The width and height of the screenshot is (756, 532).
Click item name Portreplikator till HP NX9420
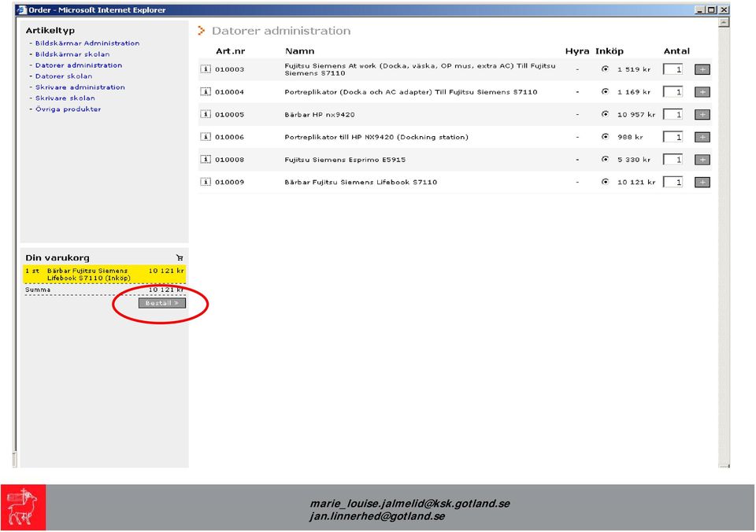tap(376, 138)
